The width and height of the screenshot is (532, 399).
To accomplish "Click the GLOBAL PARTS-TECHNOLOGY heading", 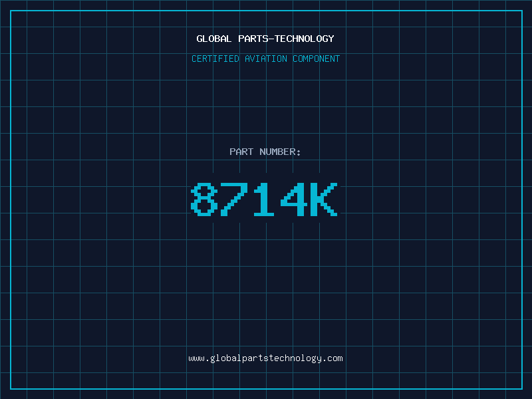I will coord(265,39).
